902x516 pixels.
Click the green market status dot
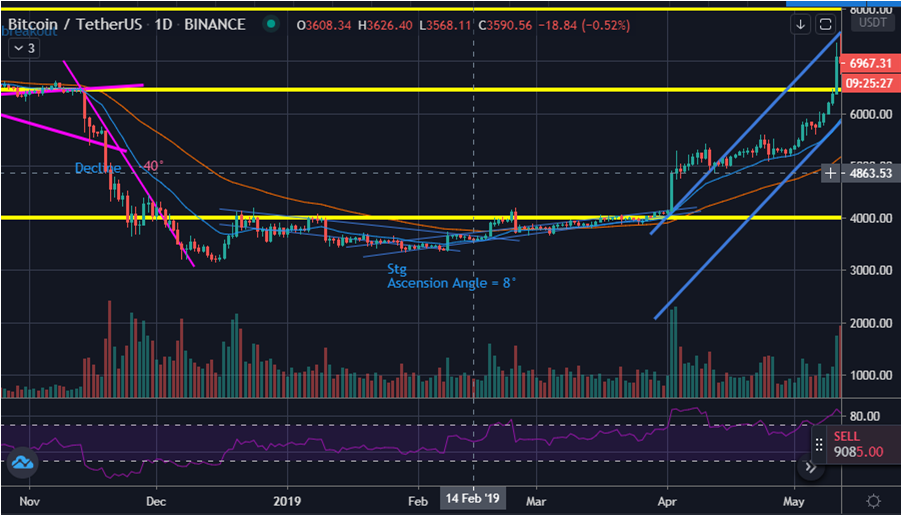269,25
